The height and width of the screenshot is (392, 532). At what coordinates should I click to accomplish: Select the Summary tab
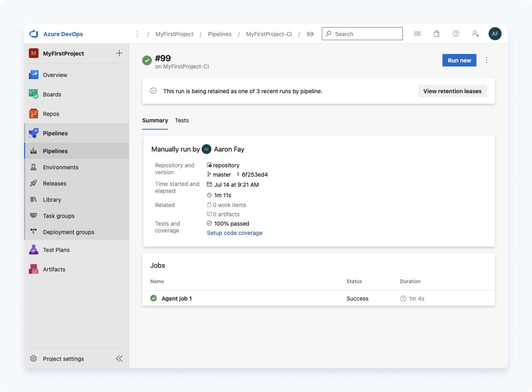pyautogui.click(x=155, y=120)
